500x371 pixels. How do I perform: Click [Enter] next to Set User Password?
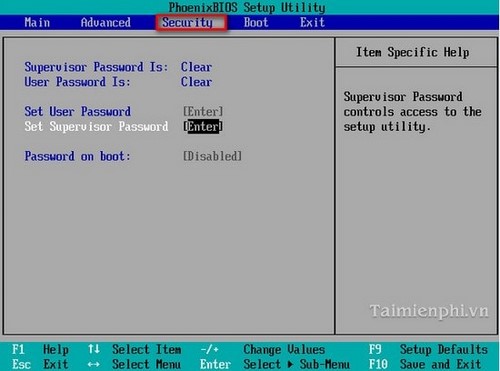click(203, 111)
